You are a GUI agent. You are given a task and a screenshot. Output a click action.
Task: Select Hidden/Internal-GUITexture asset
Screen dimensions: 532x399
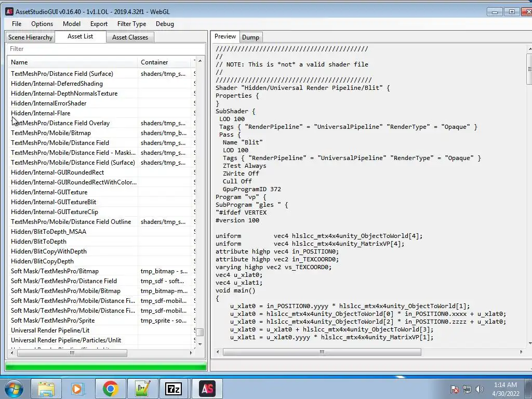coord(101,192)
